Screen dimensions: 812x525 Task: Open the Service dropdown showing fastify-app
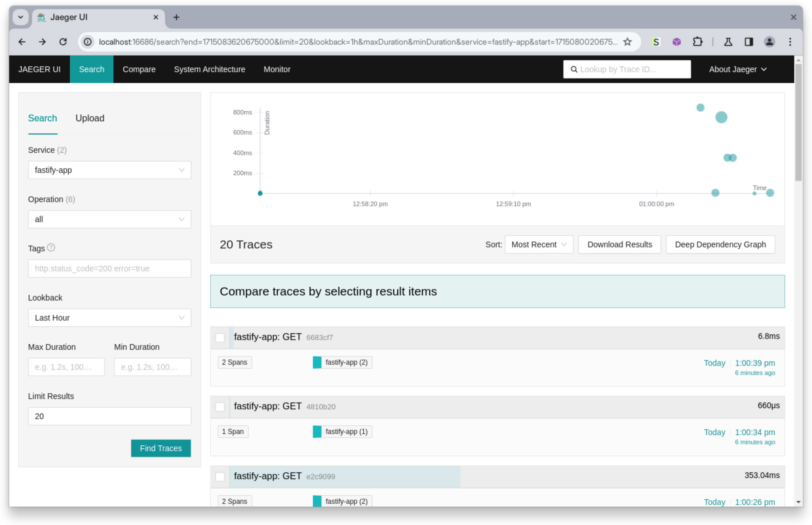(109, 170)
